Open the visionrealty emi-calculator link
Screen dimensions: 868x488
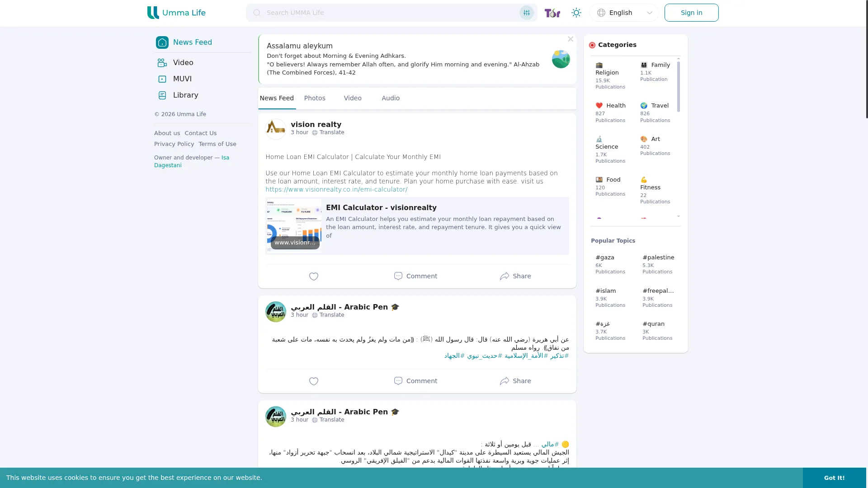tap(336, 189)
